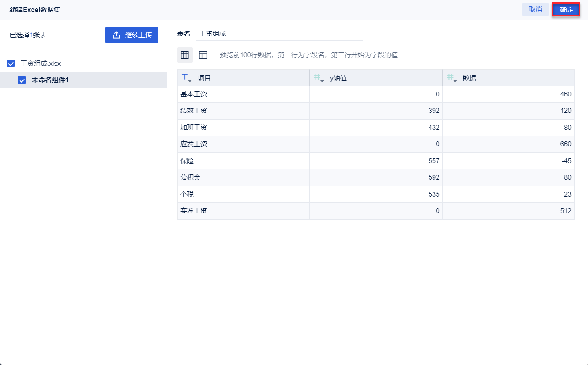Select 工资组成.xlsx file entry
Viewport: 588px width, 365px height.
[x=41, y=64]
